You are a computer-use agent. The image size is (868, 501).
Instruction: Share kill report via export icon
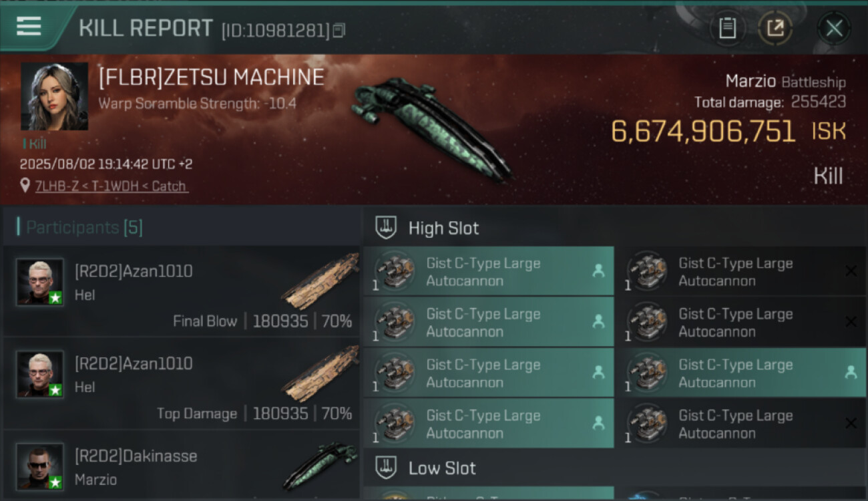pyautogui.click(x=775, y=28)
